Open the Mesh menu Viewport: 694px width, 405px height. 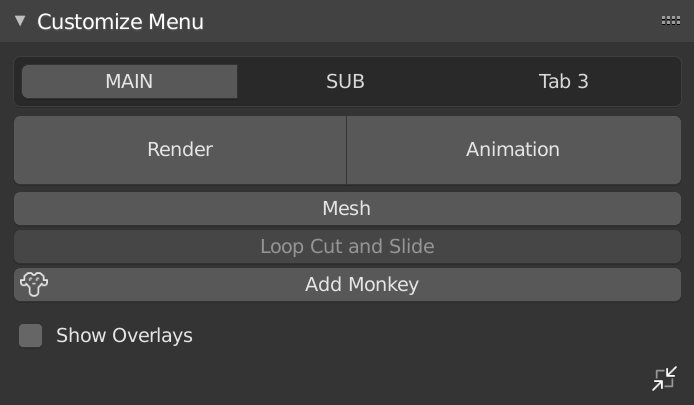coord(347,209)
